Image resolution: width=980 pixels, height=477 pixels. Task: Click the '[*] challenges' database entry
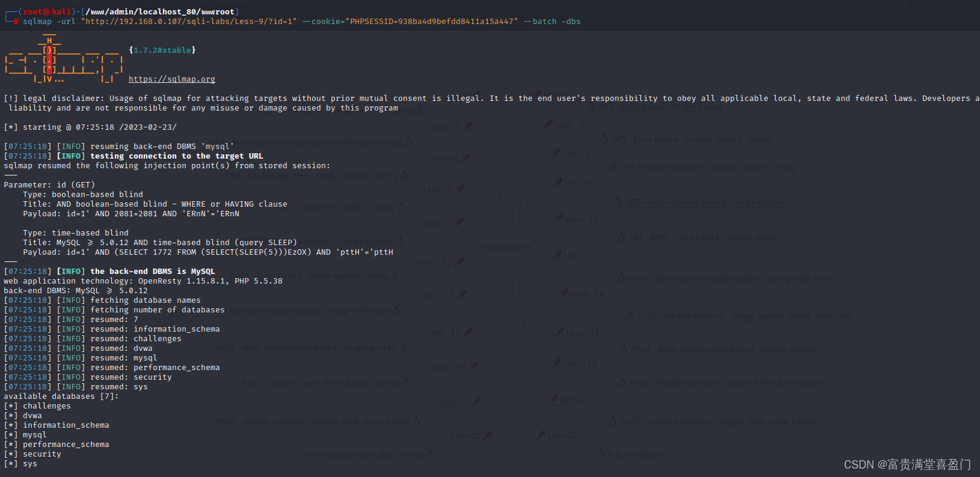[37, 406]
